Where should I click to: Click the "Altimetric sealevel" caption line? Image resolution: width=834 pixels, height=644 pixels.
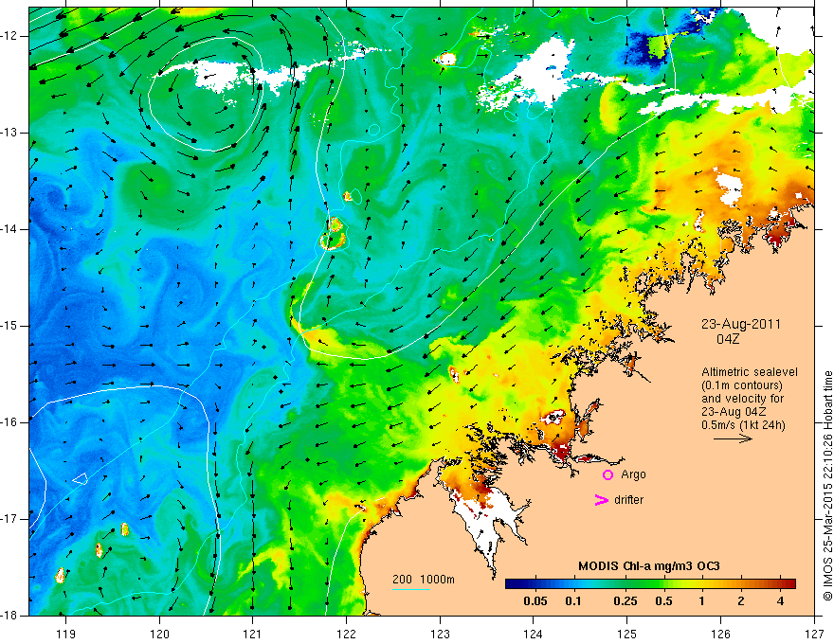click(x=750, y=372)
